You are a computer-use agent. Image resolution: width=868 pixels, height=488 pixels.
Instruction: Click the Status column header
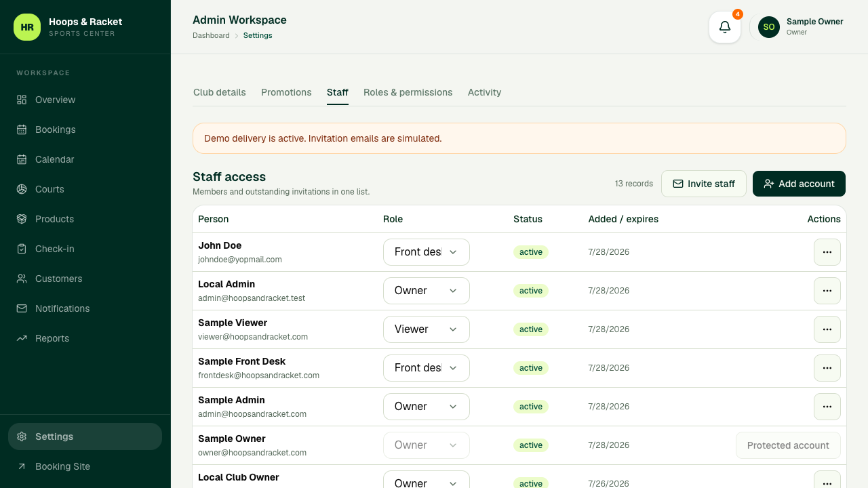click(x=528, y=219)
